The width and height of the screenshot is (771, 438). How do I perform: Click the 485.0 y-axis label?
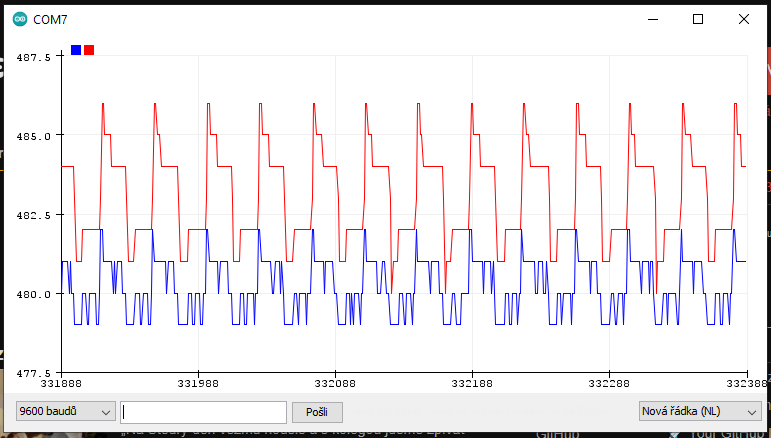tap(33, 135)
